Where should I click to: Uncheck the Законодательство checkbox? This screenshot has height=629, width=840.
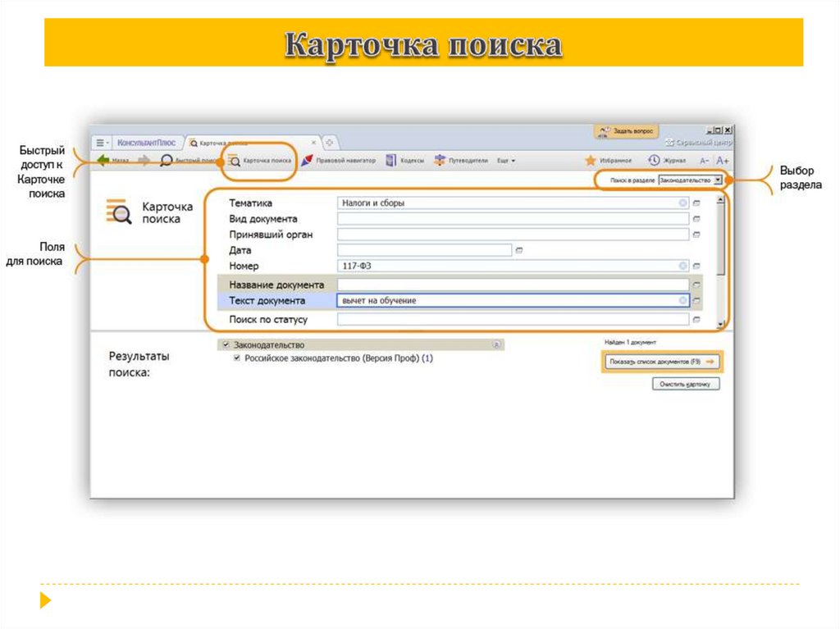point(225,344)
